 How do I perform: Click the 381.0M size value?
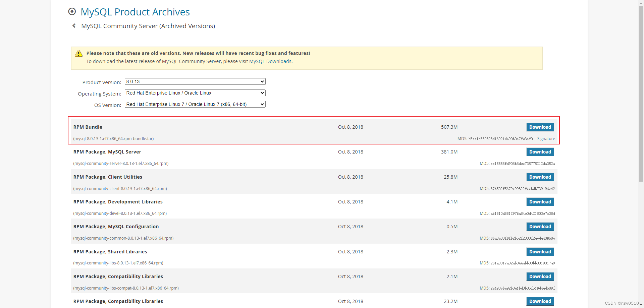coord(449,152)
